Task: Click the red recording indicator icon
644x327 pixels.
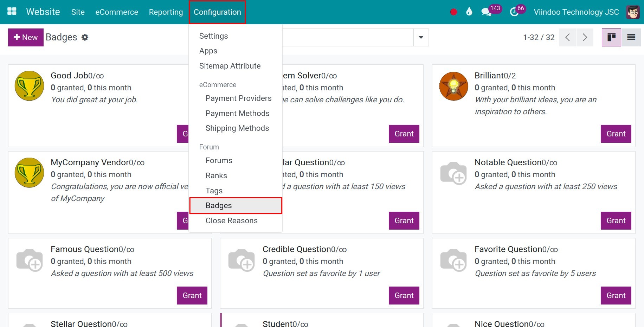Action: (453, 12)
